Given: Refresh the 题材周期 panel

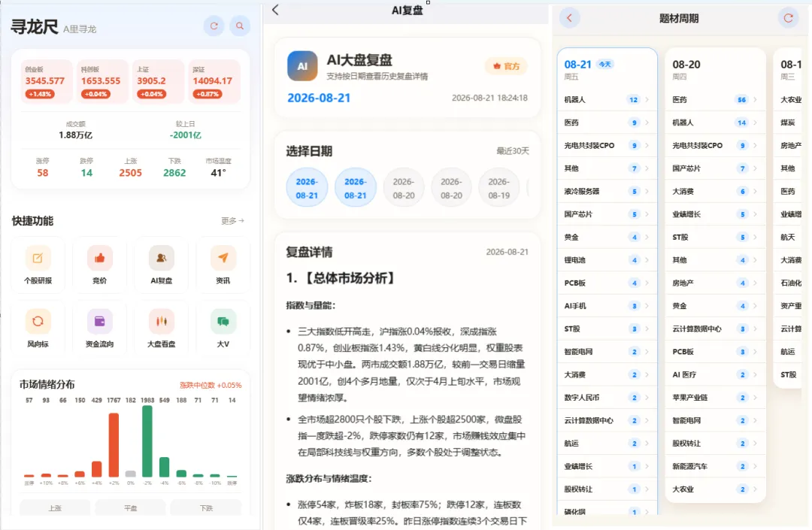Looking at the screenshot, I should pyautogui.click(x=788, y=18).
